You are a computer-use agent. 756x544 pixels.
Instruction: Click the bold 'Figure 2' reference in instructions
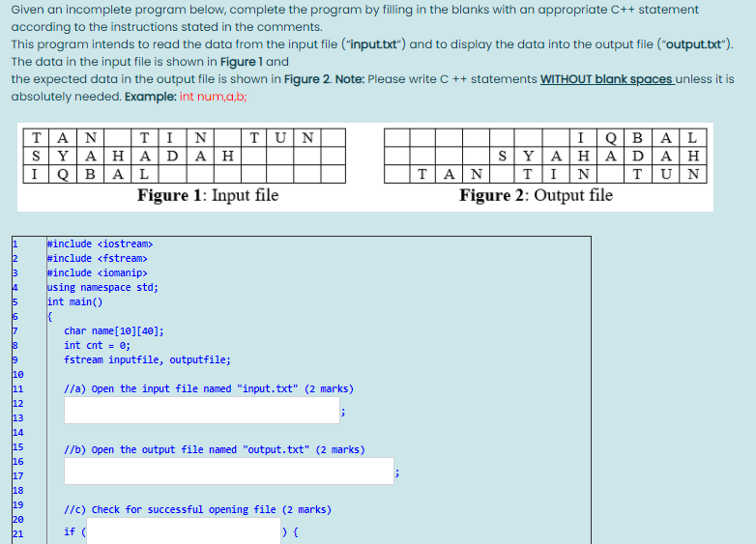(x=307, y=79)
